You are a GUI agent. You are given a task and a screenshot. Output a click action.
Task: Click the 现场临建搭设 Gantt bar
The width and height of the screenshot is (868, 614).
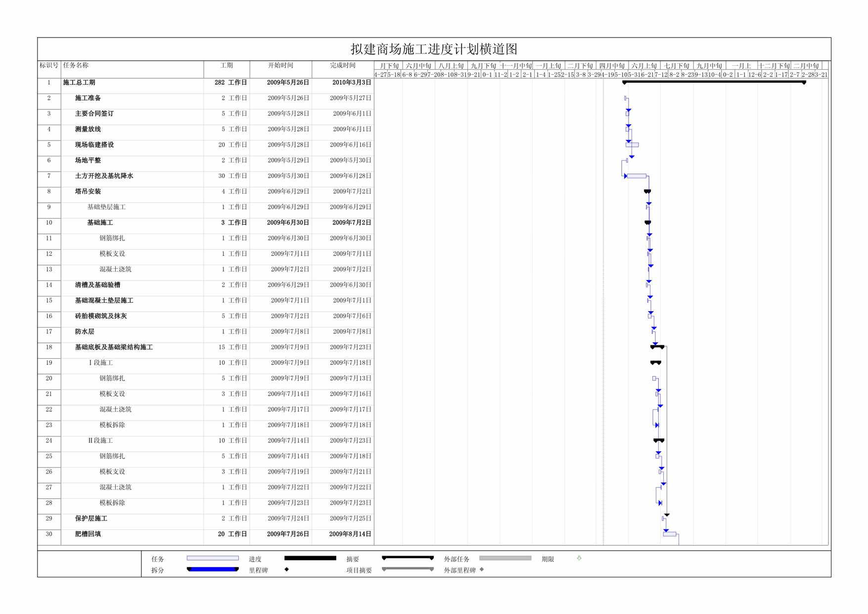[632, 145]
